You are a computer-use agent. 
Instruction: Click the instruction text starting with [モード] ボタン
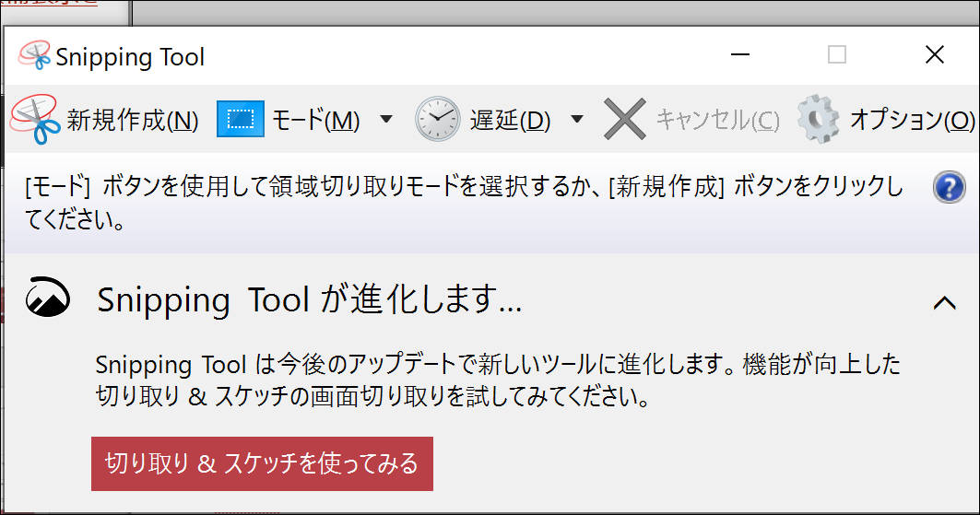click(x=464, y=203)
